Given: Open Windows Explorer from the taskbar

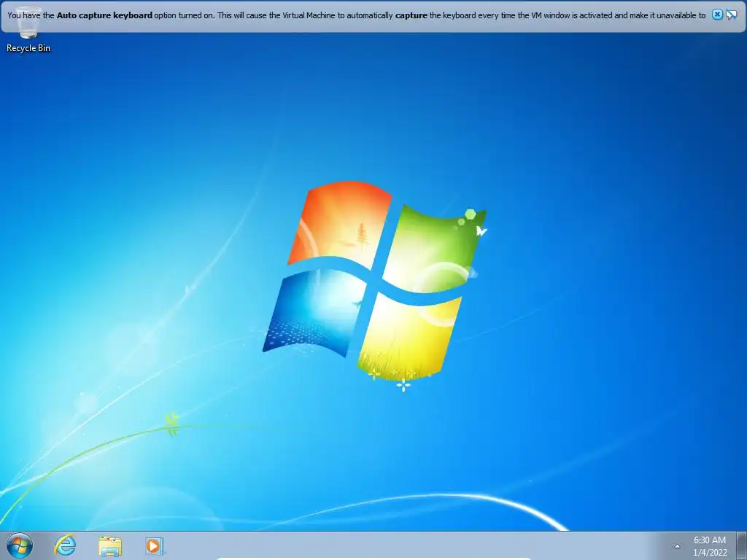Looking at the screenshot, I should [x=110, y=546].
